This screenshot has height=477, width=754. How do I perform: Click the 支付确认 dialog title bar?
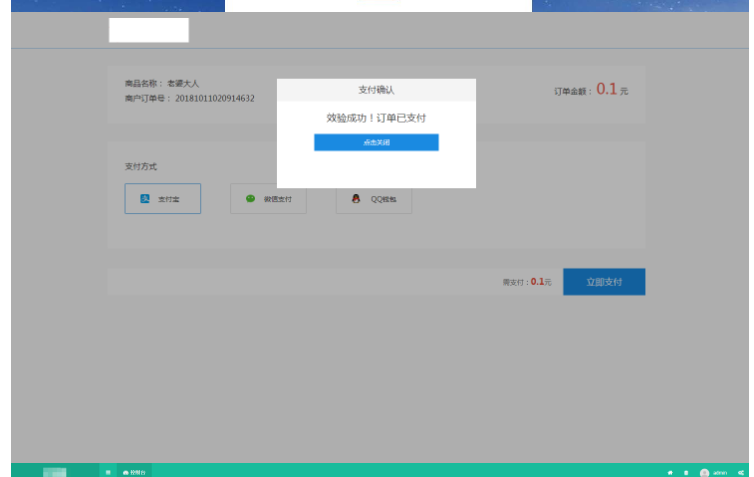point(376,89)
